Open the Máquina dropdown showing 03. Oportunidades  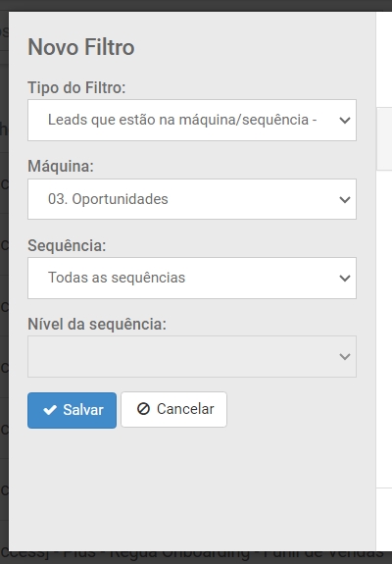(192, 199)
